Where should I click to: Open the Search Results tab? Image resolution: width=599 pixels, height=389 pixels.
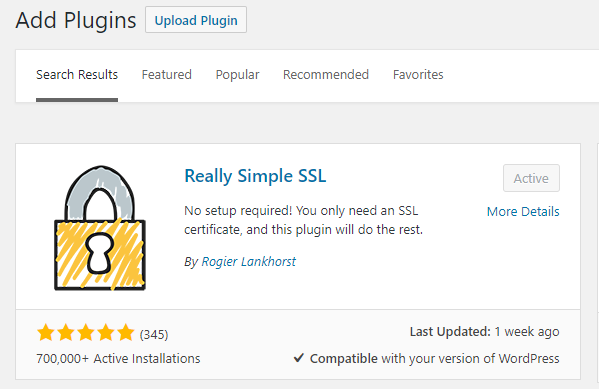click(x=77, y=75)
